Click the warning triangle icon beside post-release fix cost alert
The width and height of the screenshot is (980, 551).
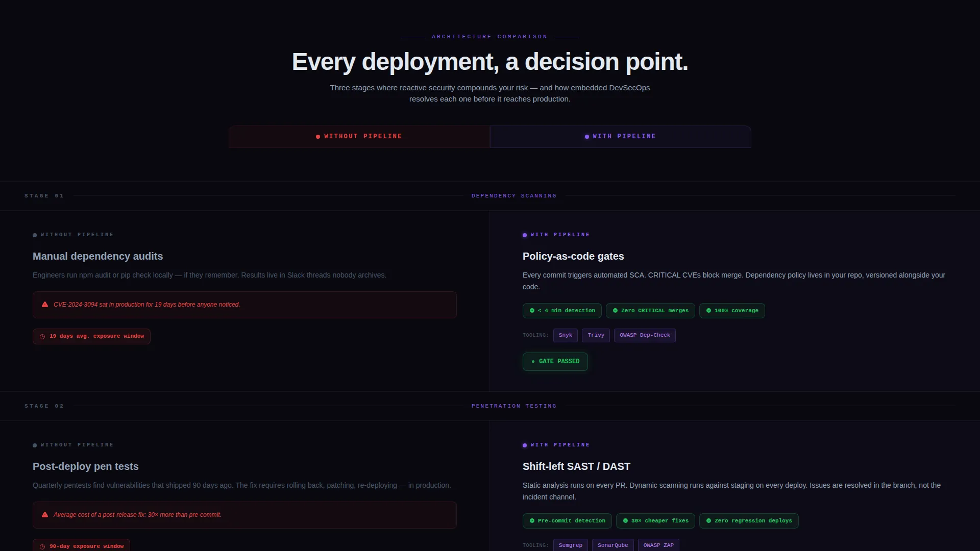tap(45, 515)
